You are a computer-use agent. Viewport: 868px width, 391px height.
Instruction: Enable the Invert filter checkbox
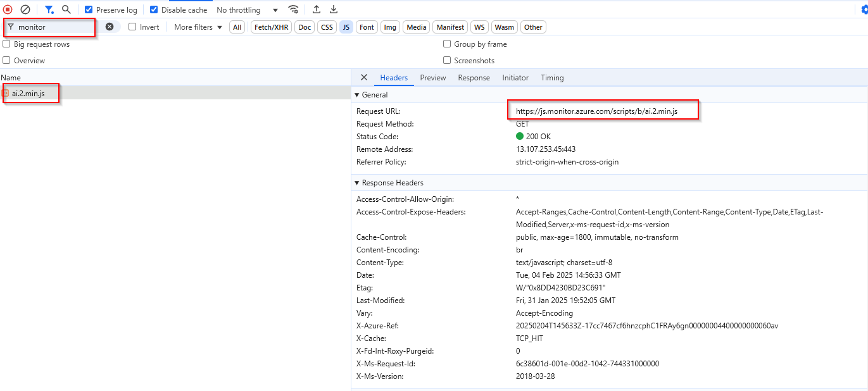tap(132, 27)
